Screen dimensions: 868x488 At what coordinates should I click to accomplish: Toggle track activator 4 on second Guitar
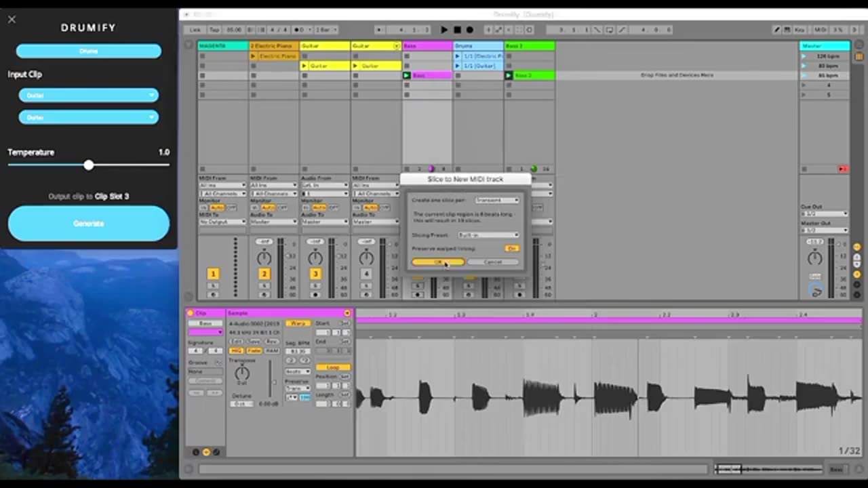coord(366,274)
